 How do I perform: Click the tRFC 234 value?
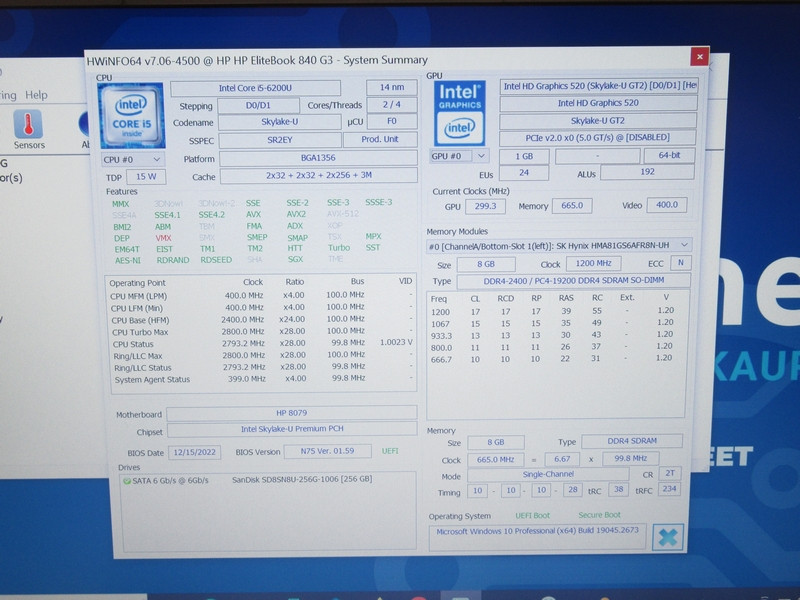[669, 489]
